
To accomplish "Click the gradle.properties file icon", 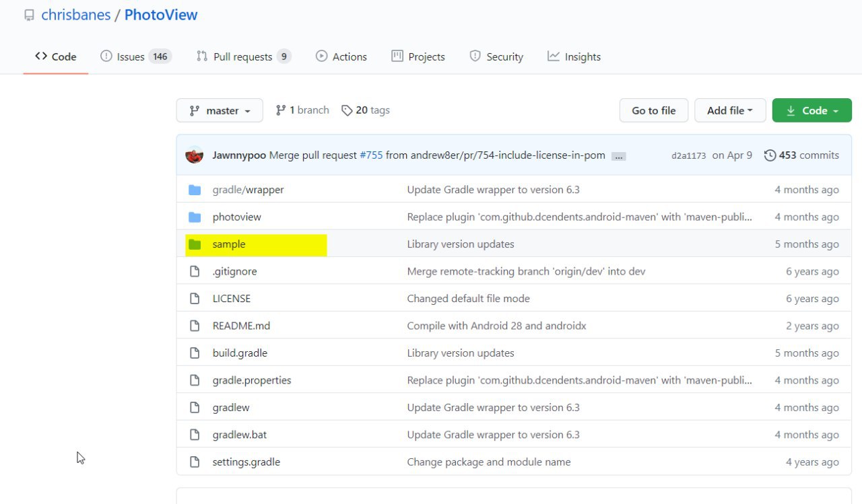I will (195, 380).
